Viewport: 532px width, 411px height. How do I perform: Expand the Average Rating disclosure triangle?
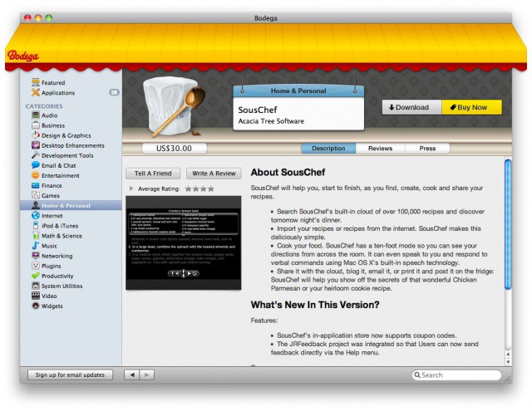point(131,188)
